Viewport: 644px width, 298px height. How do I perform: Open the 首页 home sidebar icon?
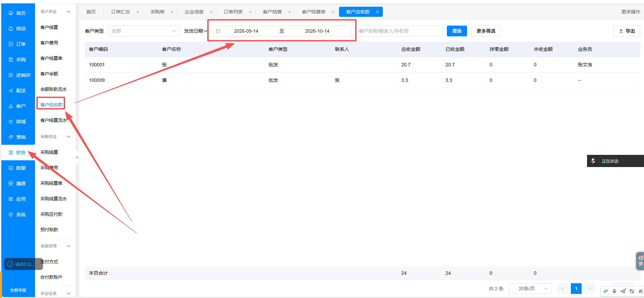[11, 13]
